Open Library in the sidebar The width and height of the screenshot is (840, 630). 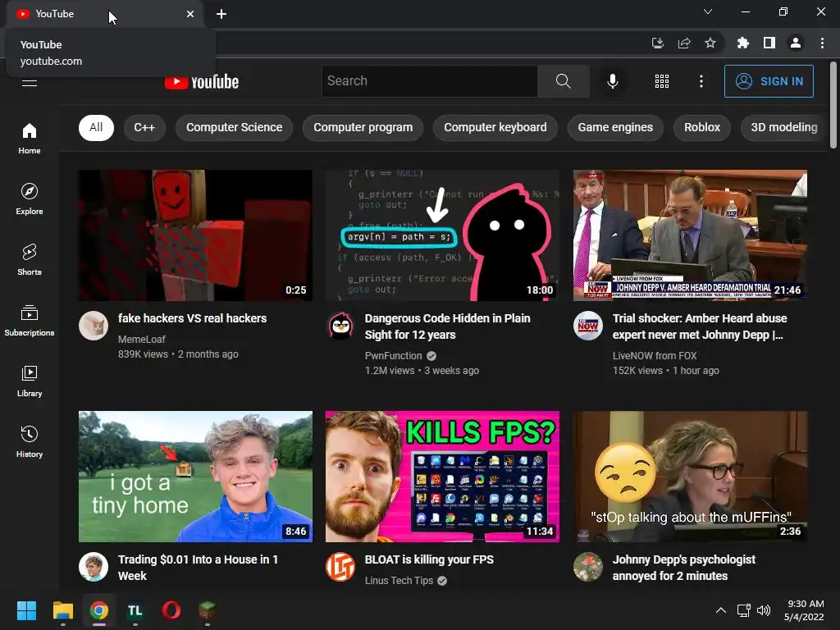tap(30, 381)
